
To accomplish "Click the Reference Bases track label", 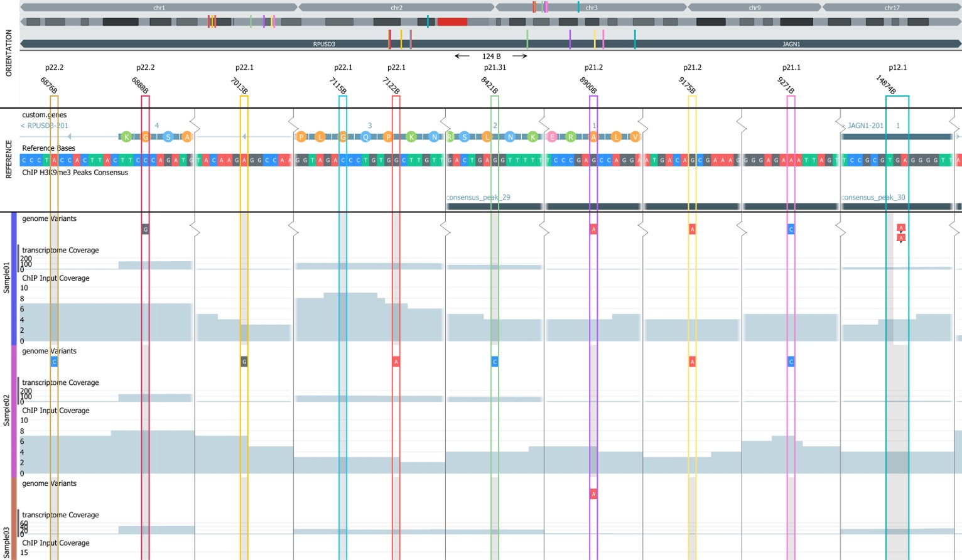I will pos(48,148).
